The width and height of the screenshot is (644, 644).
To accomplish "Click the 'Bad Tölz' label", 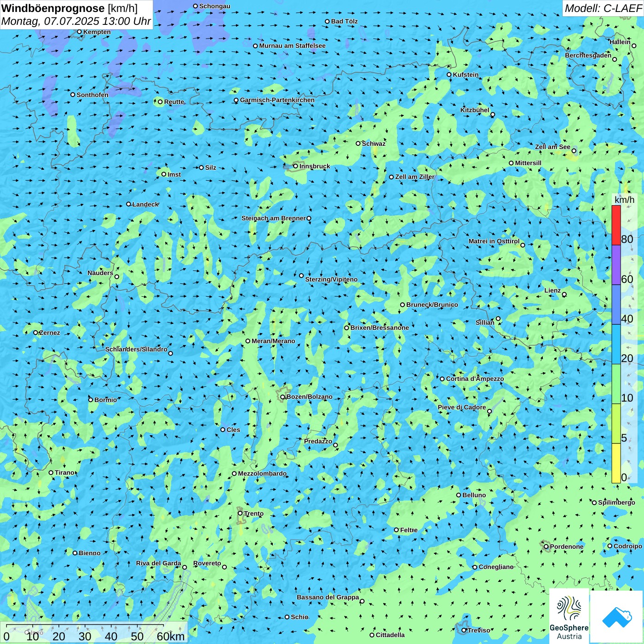I will (x=344, y=21).
